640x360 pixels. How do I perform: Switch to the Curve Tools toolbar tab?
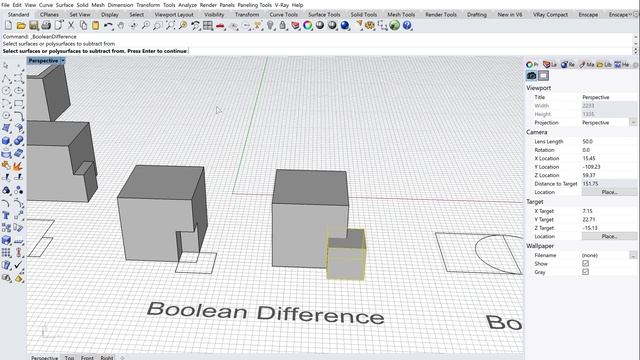pyautogui.click(x=283, y=14)
